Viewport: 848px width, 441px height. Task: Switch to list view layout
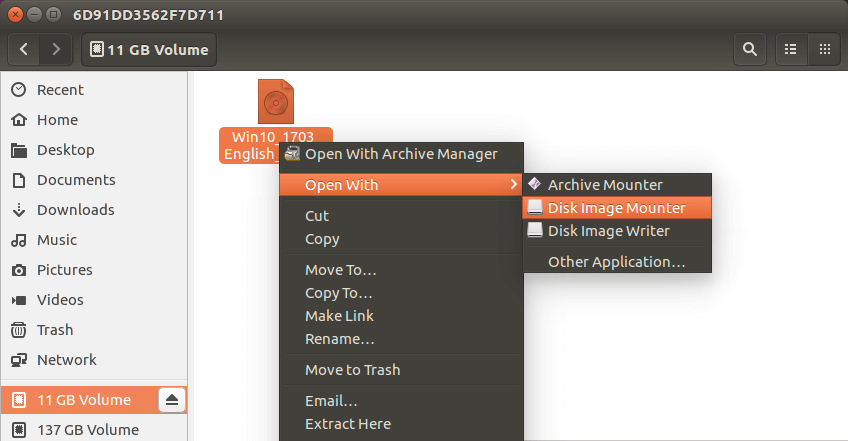tap(791, 48)
